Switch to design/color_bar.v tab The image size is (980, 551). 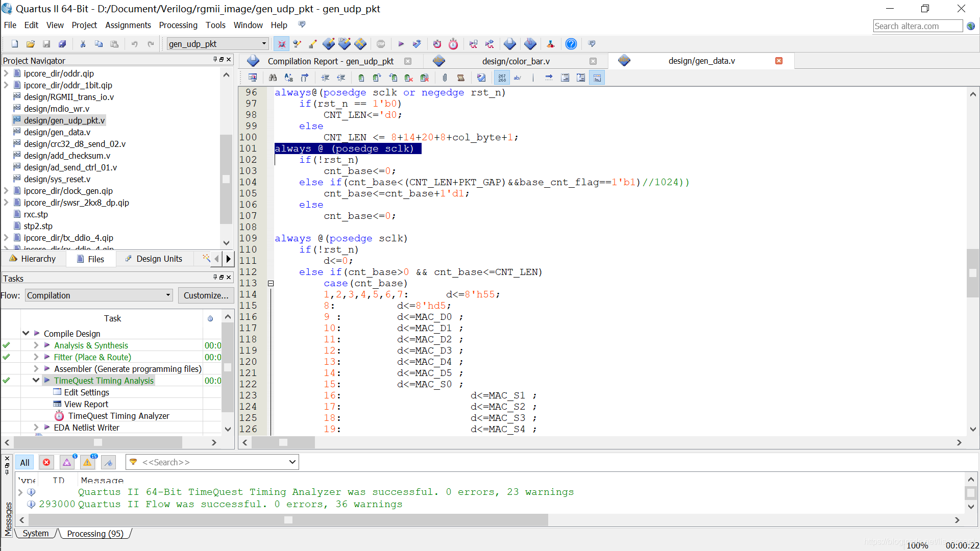(516, 61)
